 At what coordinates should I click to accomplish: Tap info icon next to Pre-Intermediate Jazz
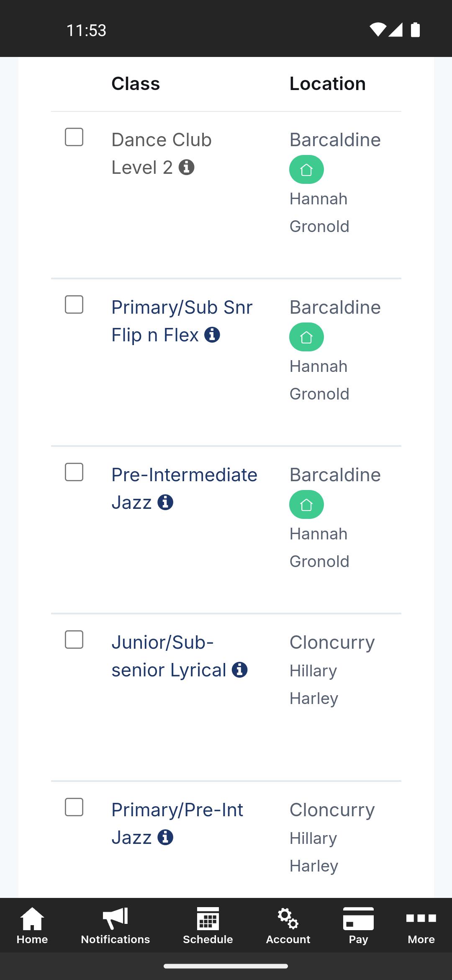(x=165, y=503)
